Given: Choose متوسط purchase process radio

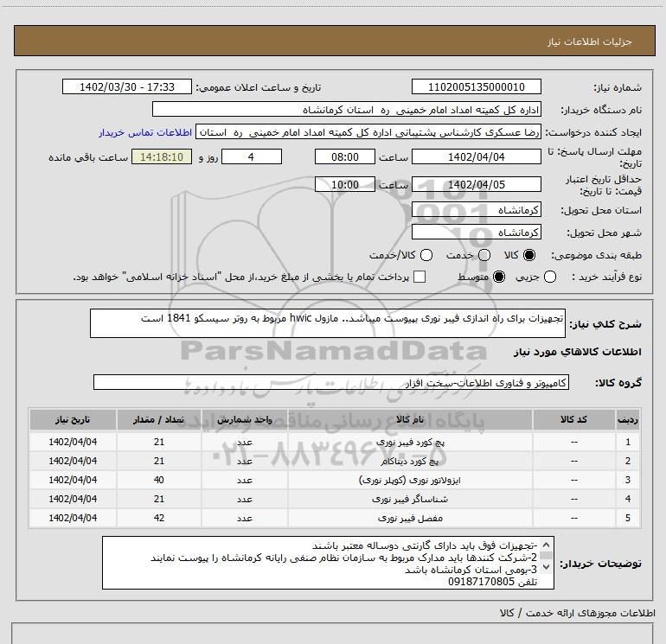Looking at the screenshot, I should click(x=499, y=277).
